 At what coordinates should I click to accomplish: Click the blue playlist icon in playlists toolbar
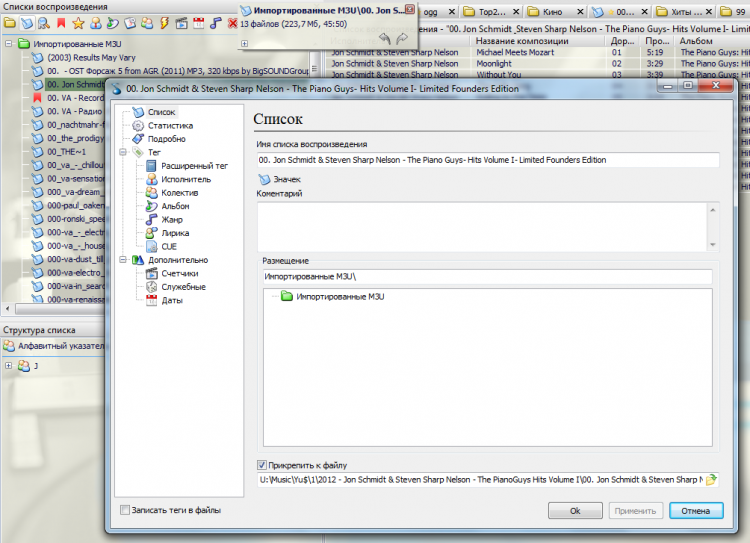(x=27, y=22)
